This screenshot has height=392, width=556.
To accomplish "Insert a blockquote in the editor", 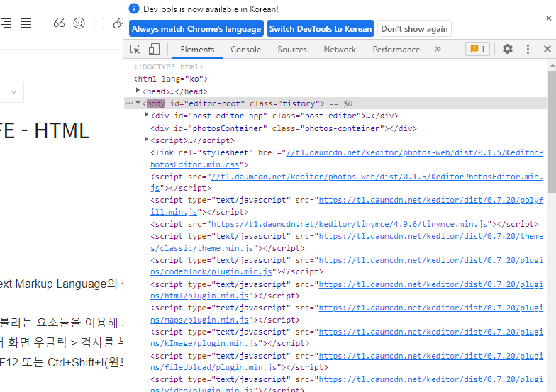I will 60,23.
